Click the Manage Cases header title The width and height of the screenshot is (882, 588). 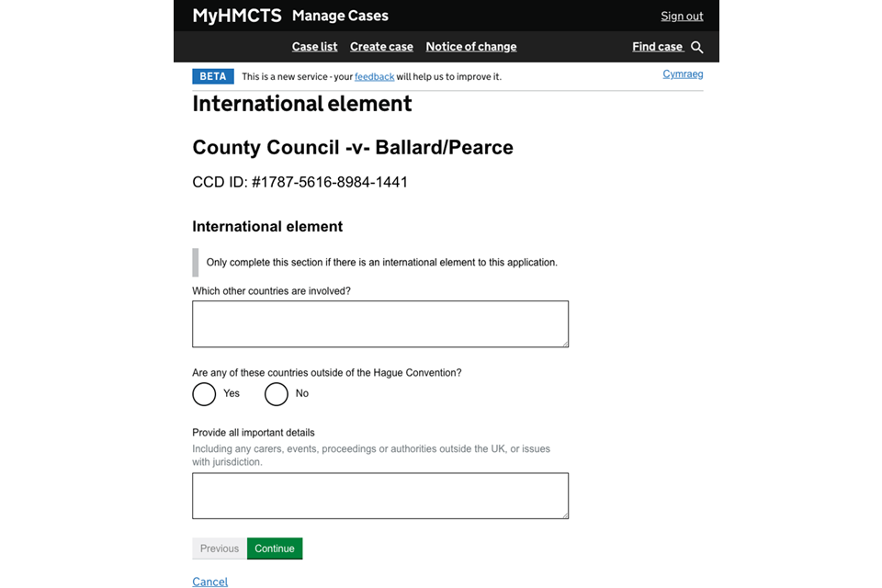click(340, 16)
